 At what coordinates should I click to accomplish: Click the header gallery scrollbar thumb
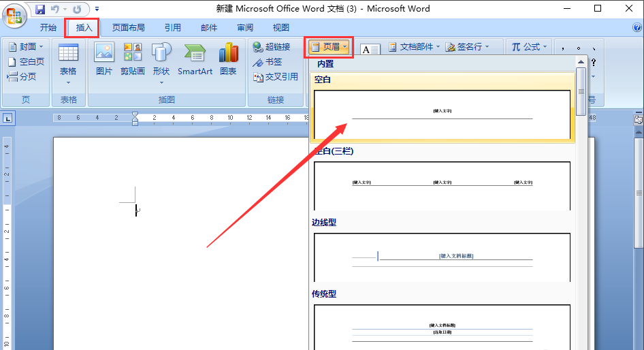pos(581,92)
